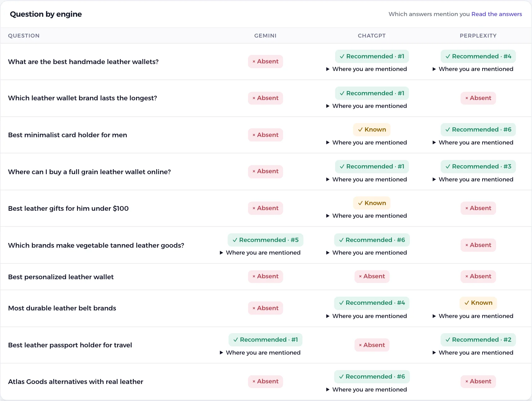Expand Gemini mentions for vegetable tanned leather goods
This screenshot has width=532, height=401.
tap(260, 252)
